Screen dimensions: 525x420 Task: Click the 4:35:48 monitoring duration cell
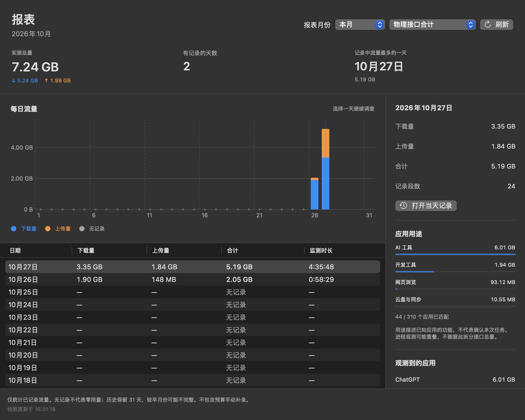click(x=321, y=267)
